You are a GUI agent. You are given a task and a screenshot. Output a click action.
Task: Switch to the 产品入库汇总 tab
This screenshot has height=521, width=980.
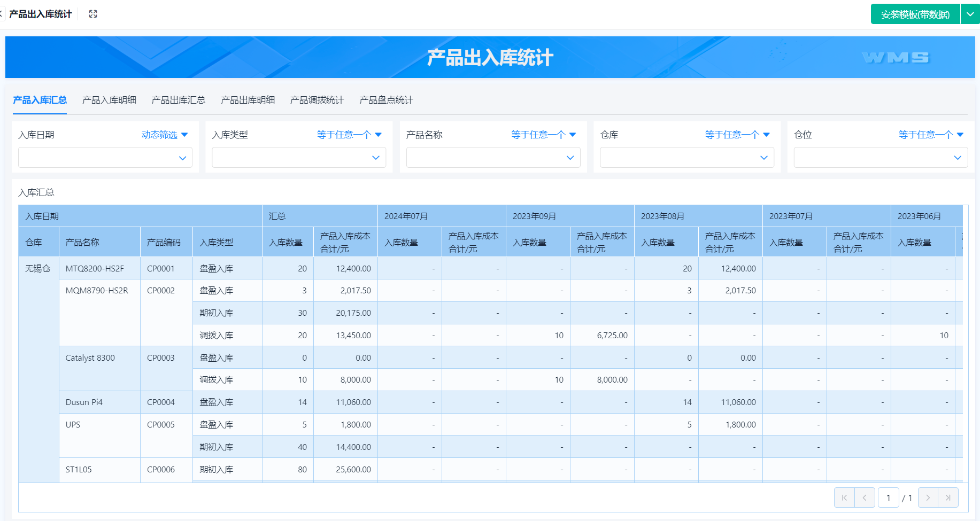[x=40, y=100]
